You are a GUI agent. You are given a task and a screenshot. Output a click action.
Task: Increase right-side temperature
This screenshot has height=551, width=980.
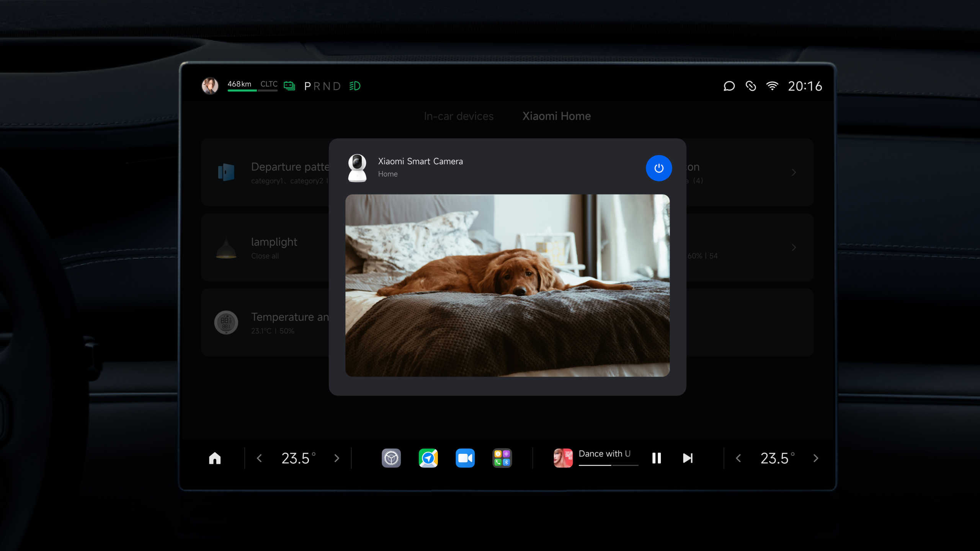pyautogui.click(x=816, y=458)
